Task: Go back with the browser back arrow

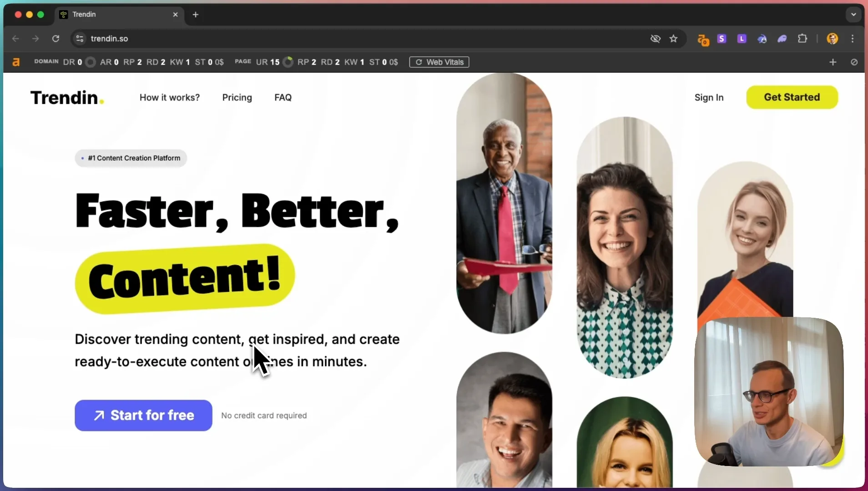Action: pos(15,39)
